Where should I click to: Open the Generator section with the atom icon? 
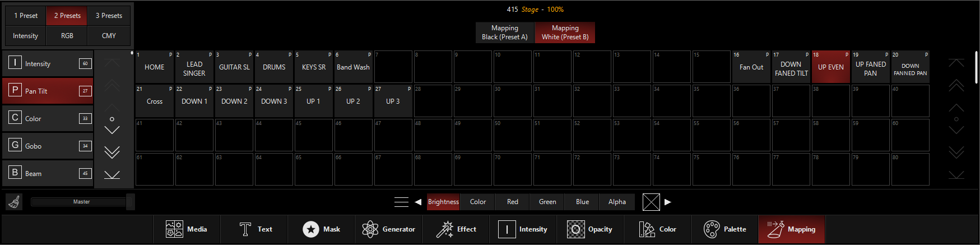pyautogui.click(x=388, y=229)
